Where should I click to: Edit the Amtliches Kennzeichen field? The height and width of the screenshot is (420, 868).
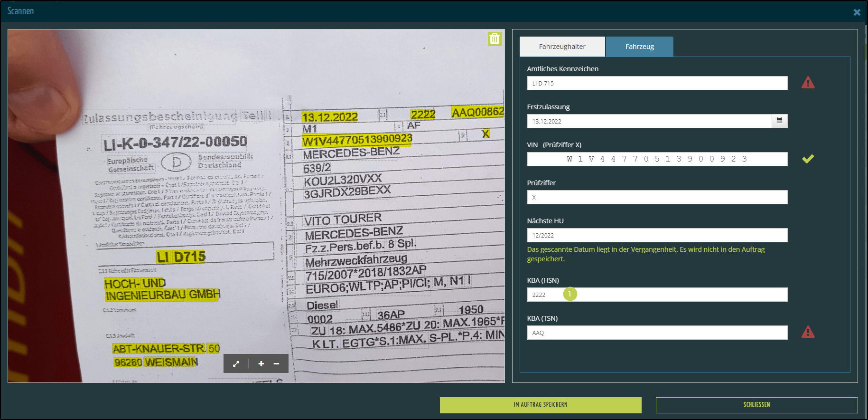pyautogui.click(x=657, y=83)
